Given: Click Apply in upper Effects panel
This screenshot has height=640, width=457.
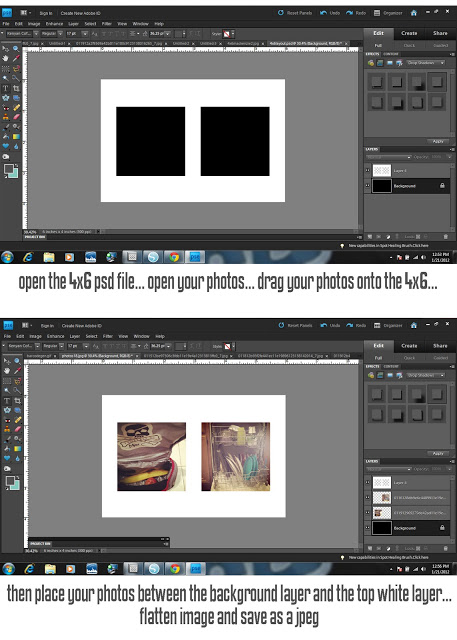Looking at the screenshot, I should [x=438, y=141].
